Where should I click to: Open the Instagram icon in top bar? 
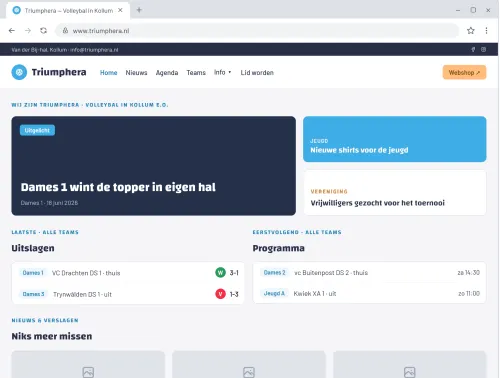click(x=483, y=50)
